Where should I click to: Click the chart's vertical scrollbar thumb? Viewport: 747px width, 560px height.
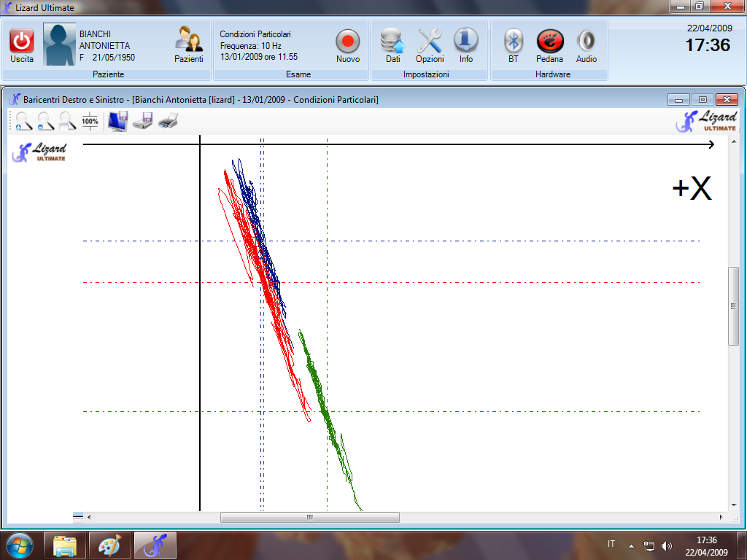point(733,306)
